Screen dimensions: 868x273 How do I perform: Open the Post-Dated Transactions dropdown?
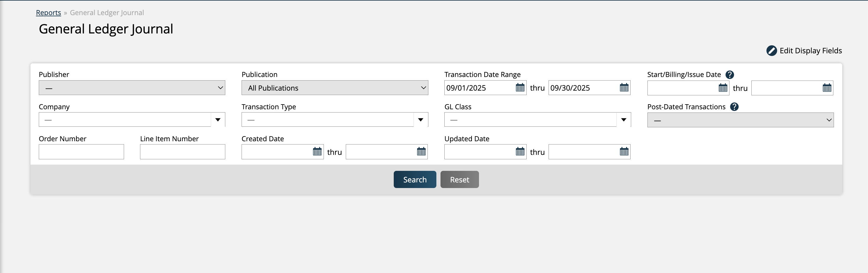[740, 120]
